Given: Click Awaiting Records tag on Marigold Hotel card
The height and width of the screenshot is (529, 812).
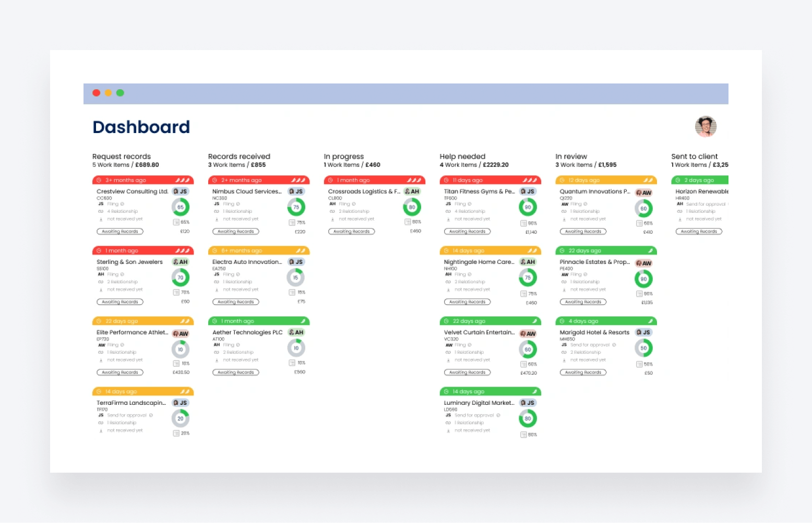Looking at the screenshot, I should [583, 372].
